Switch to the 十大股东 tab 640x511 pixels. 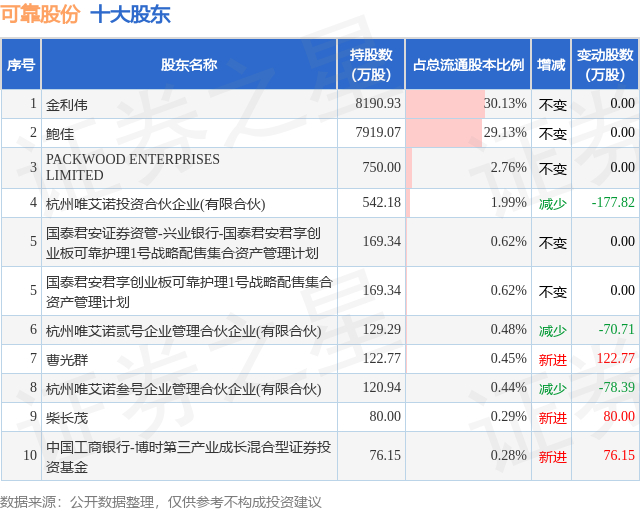(x=130, y=15)
